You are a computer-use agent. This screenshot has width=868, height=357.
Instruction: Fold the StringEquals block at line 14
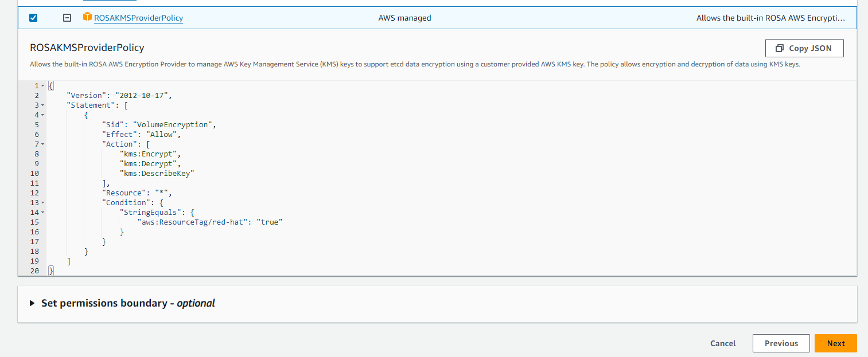pos(42,213)
